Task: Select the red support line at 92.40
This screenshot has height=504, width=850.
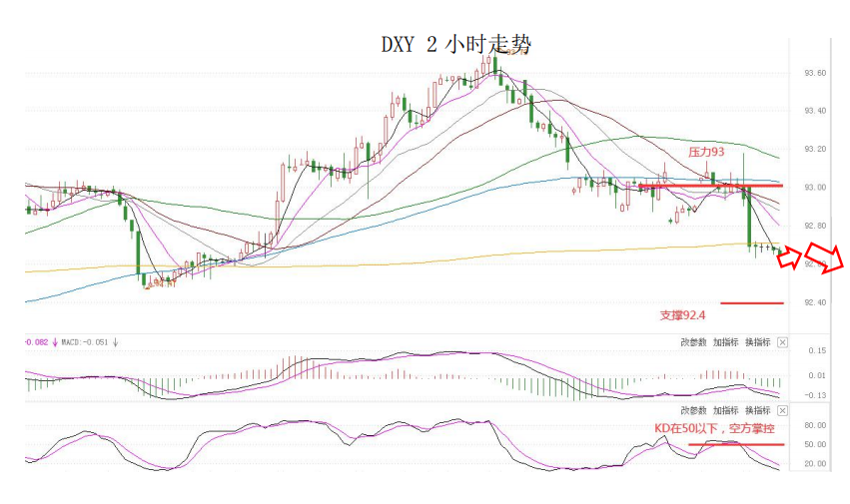Action: tap(751, 302)
